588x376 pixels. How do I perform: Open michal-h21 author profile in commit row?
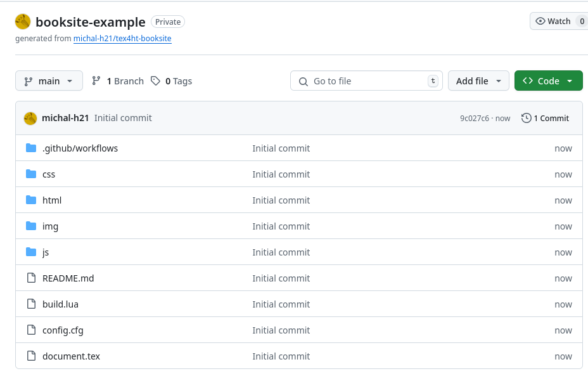pos(65,118)
